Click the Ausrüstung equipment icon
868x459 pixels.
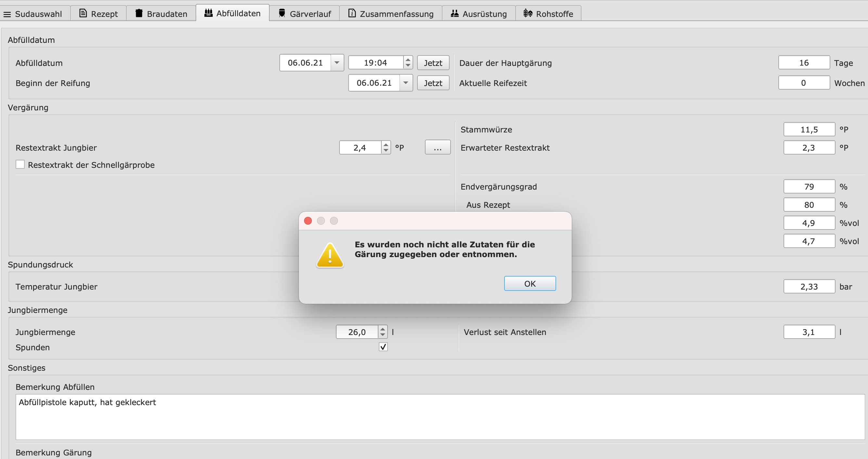454,13
